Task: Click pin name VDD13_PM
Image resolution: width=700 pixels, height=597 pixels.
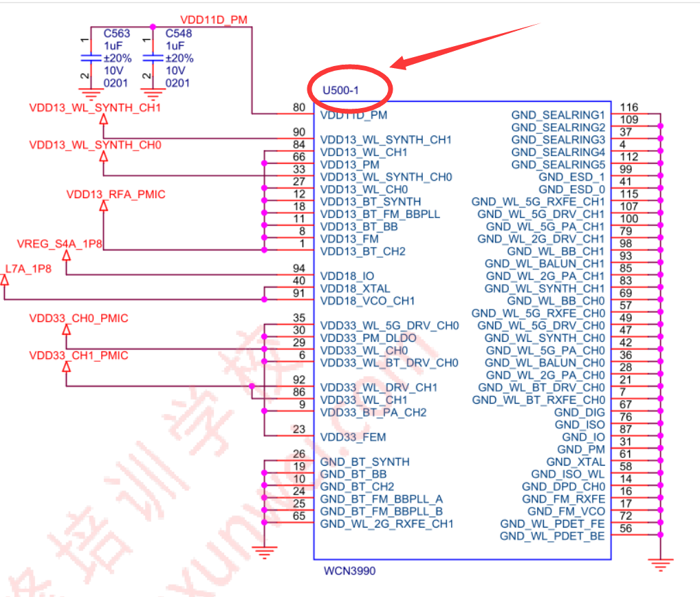Action: point(350,165)
